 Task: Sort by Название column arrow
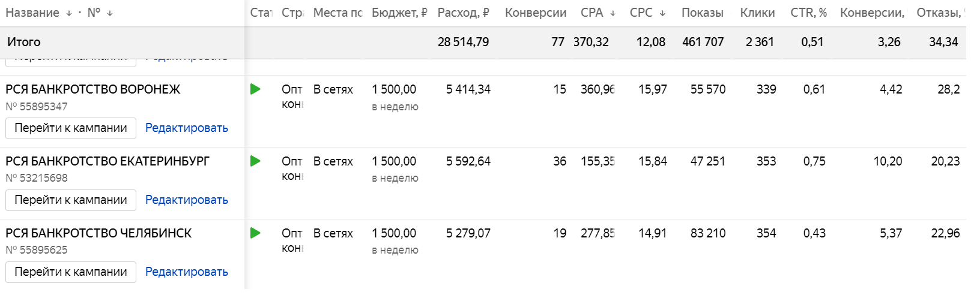[69, 13]
